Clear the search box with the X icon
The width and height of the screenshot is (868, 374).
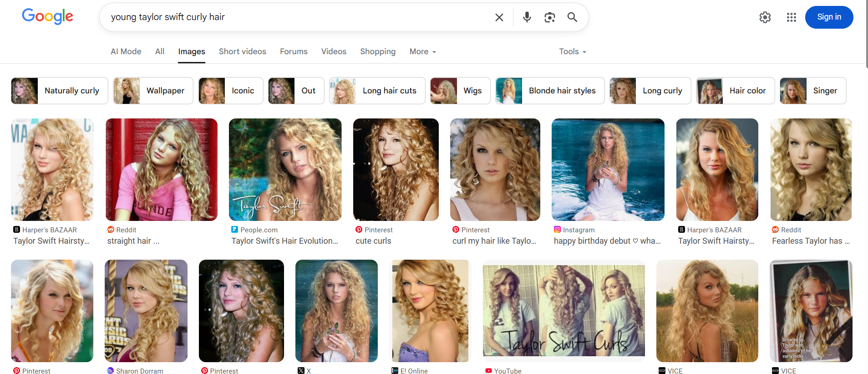(x=499, y=17)
